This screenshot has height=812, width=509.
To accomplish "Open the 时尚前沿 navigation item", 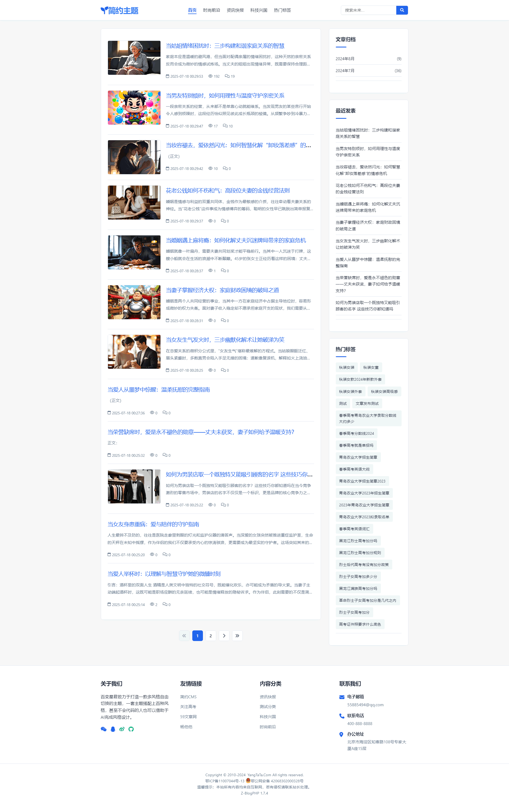I will (211, 10).
